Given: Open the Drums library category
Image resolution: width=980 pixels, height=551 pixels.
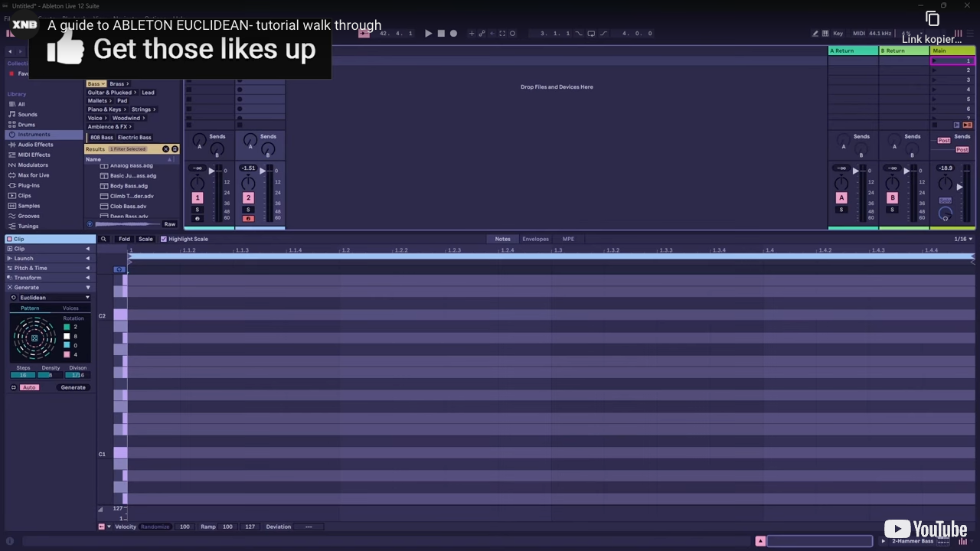Looking at the screenshot, I should coord(27,125).
